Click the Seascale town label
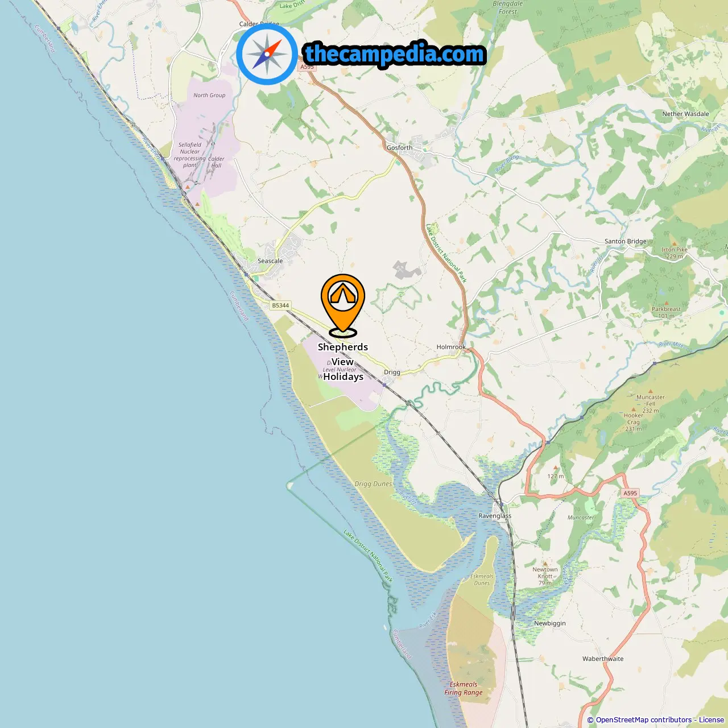The width and height of the screenshot is (728, 728). 270,261
